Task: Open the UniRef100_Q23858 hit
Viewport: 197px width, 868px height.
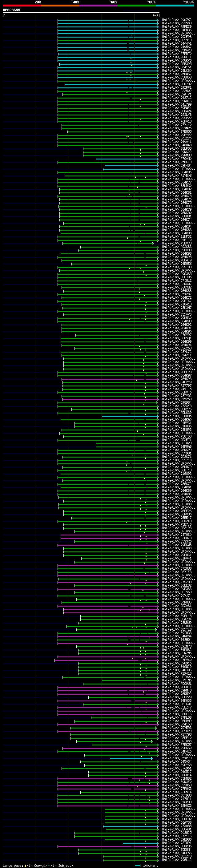Action: tap(177, 785)
